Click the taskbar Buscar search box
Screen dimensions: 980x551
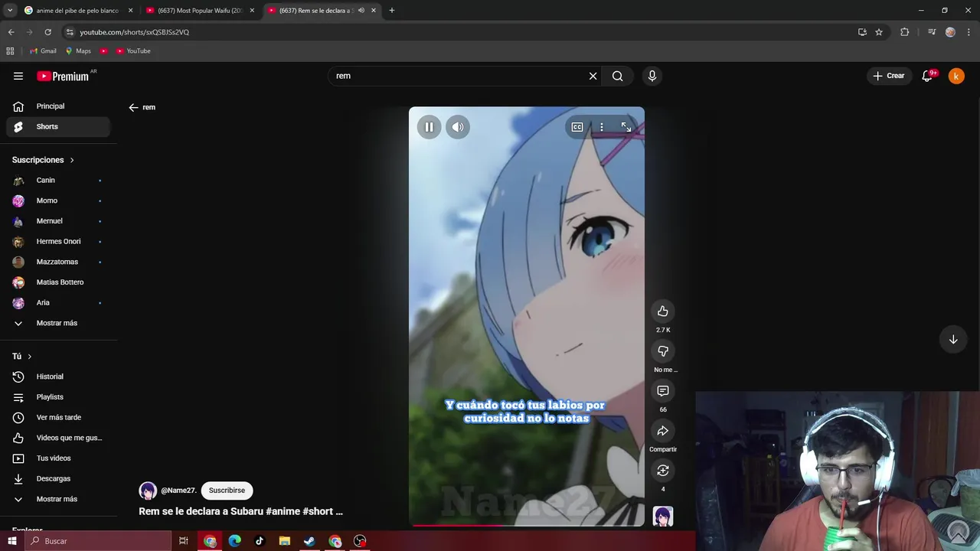[x=97, y=541]
